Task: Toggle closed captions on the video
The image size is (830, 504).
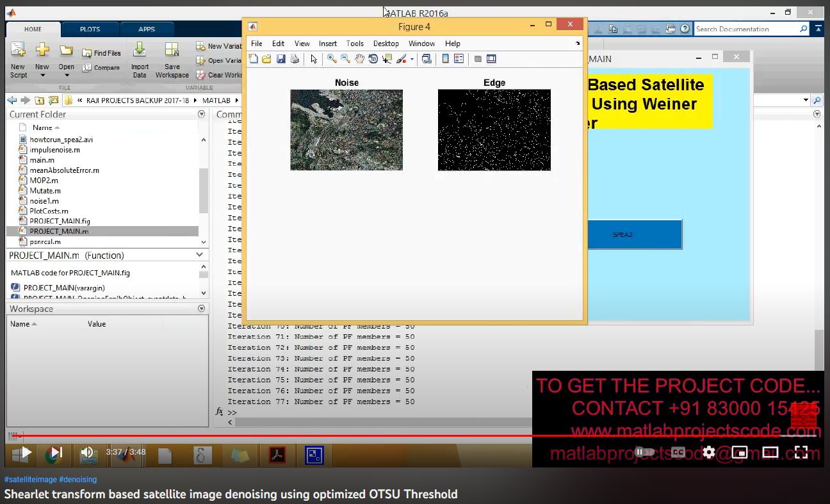Action: pos(678,452)
